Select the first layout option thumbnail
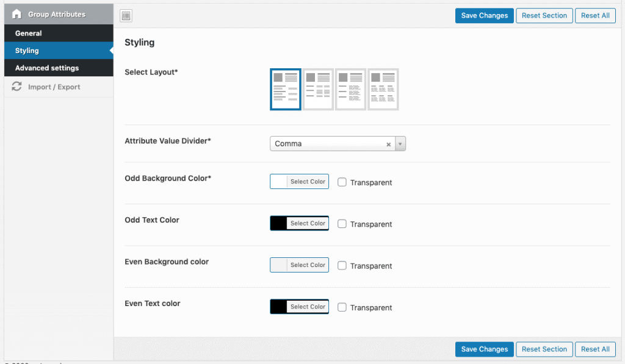Viewport: 625px width, 364px height. (x=285, y=89)
